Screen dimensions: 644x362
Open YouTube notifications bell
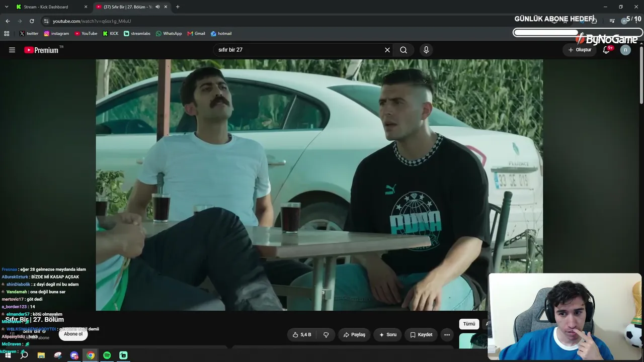[x=606, y=50]
